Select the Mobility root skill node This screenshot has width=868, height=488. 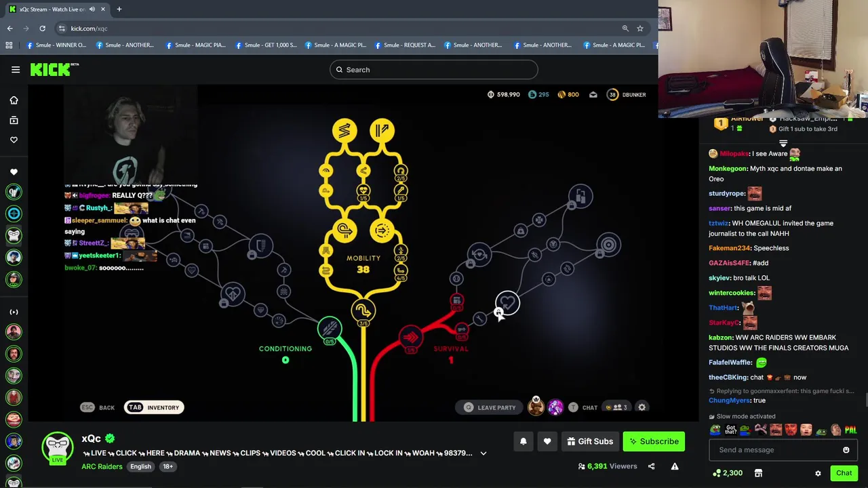tap(363, 311)
